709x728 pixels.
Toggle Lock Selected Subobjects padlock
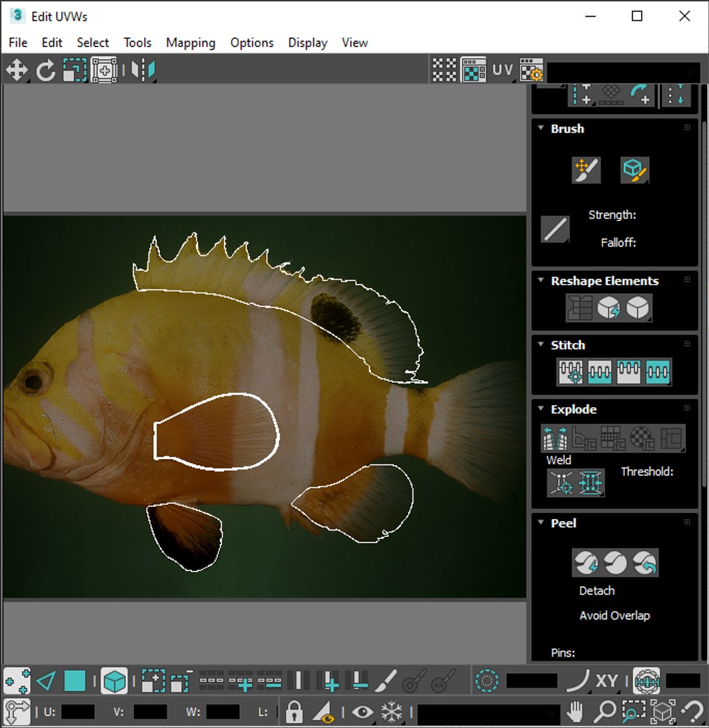[294, 711]
